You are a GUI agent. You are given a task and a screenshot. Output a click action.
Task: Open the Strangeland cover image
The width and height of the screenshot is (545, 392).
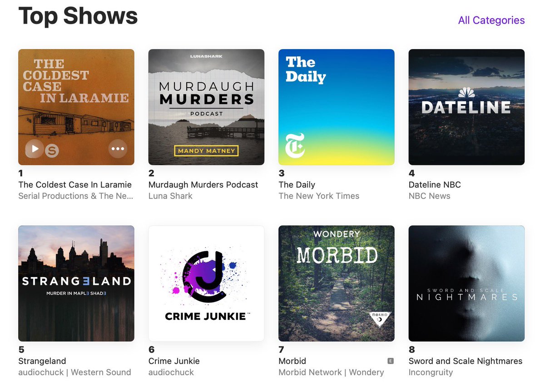click(76, 283)
